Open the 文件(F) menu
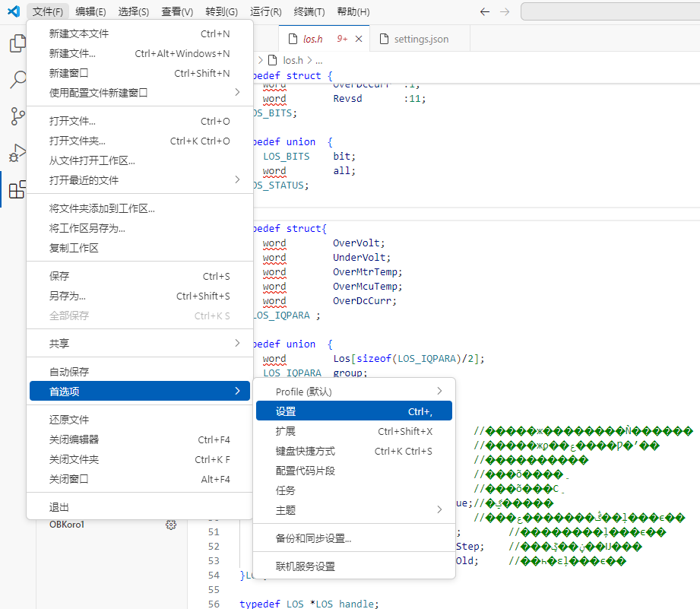700x609 pixels. click(x=47, y=11)
